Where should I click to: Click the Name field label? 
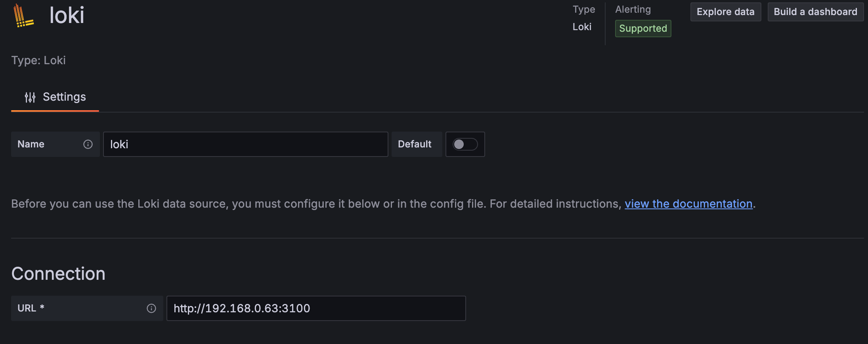[31, 144]
